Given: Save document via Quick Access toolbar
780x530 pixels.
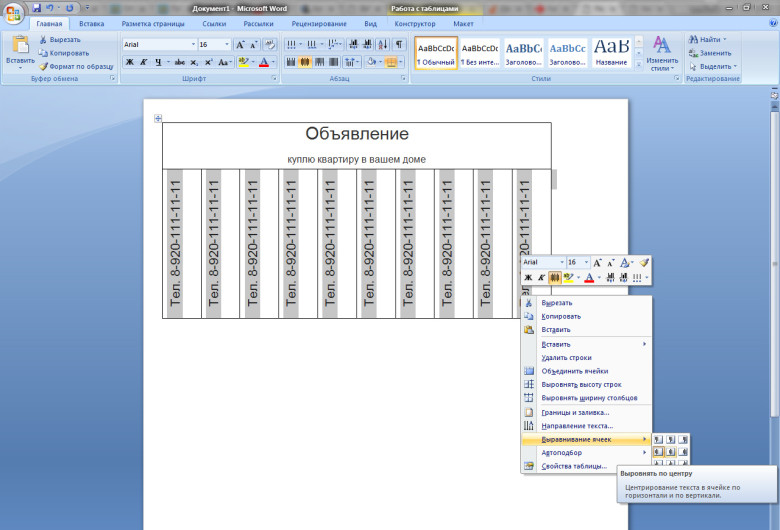Looking at the screenshot, I should click(36, 8).
